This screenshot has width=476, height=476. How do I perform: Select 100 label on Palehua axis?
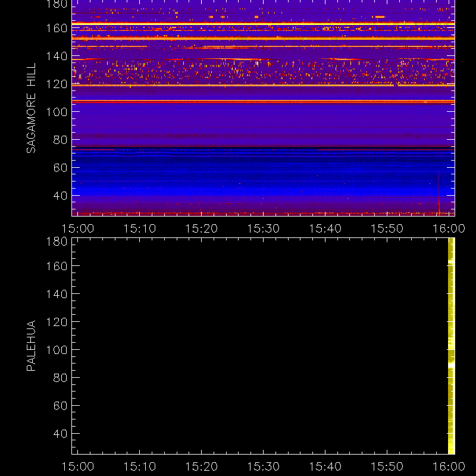click(x=57, y=350)
